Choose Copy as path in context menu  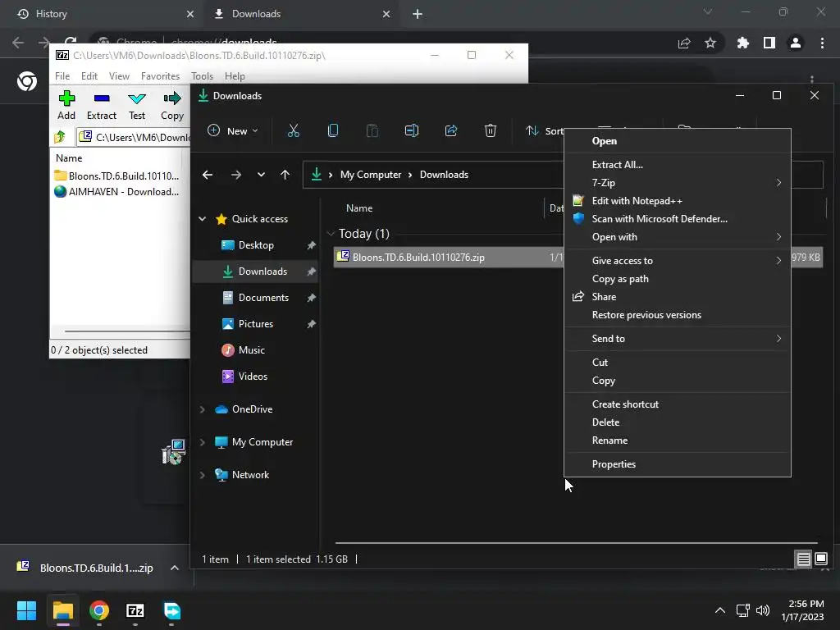coord(677,279)
